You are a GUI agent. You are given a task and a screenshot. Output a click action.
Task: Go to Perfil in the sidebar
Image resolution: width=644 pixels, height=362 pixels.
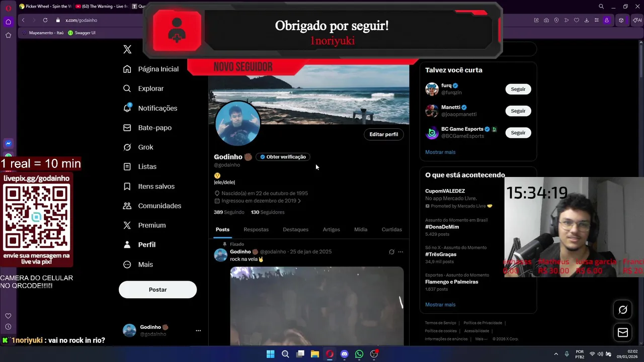pos(139,244)
